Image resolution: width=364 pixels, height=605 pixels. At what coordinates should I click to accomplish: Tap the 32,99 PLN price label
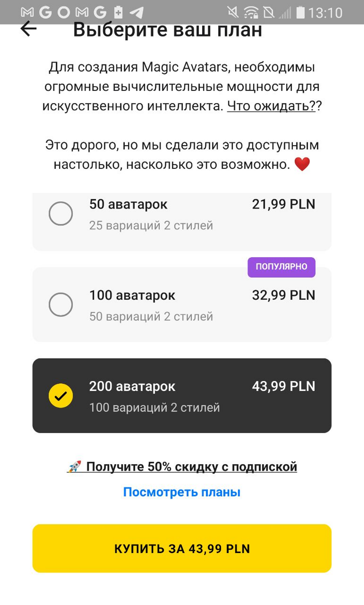(x=284, y=295)
